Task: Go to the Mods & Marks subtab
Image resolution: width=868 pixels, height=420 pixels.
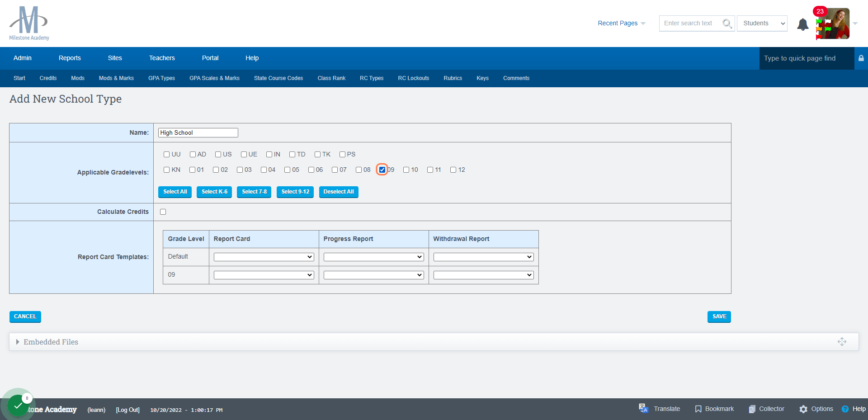Action: pos(116,78)
